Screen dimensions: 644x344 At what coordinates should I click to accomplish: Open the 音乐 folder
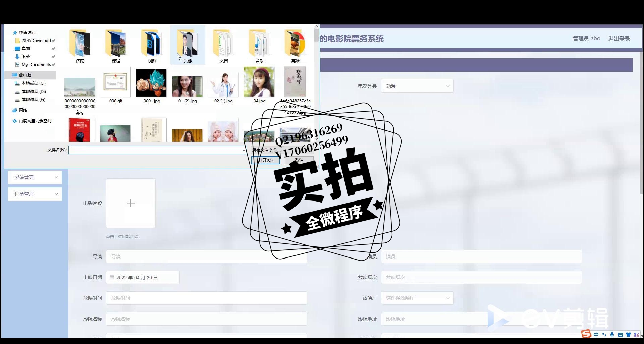[x=259, y=45]
